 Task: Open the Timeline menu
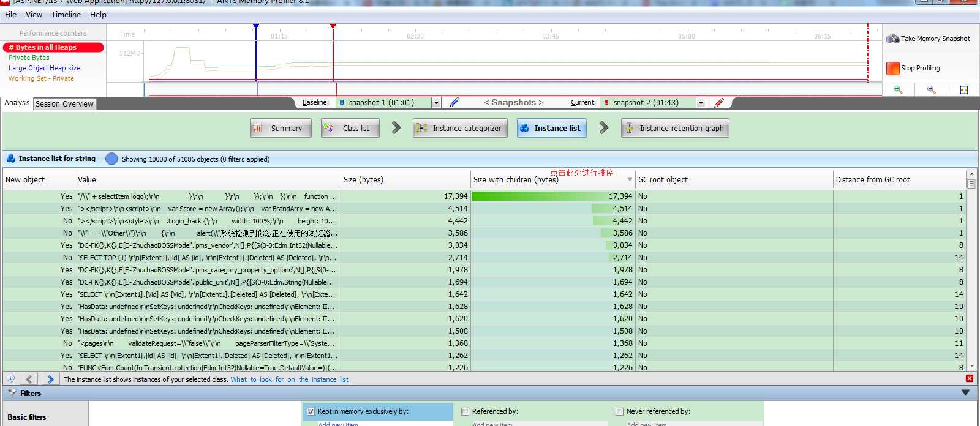(x=66, y=15)
